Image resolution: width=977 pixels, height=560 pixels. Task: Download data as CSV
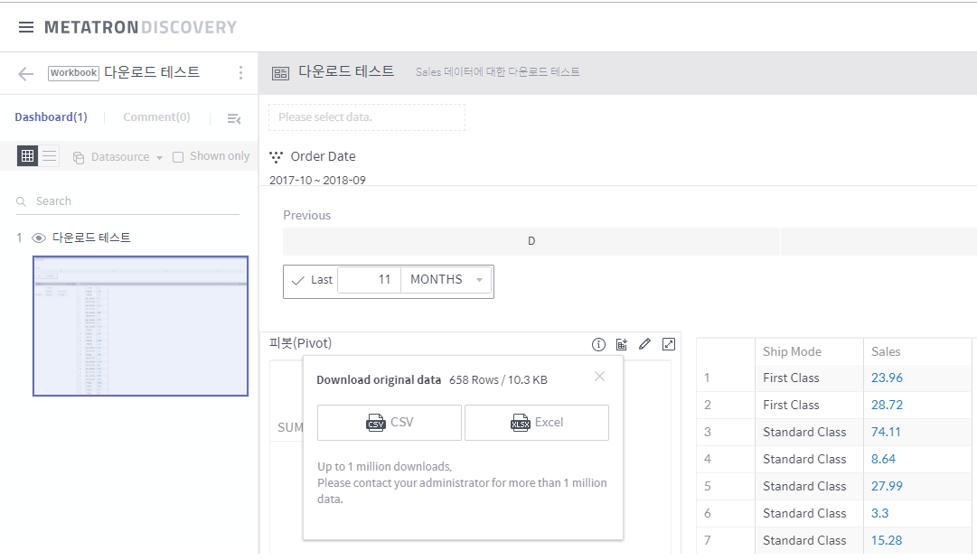389,422
